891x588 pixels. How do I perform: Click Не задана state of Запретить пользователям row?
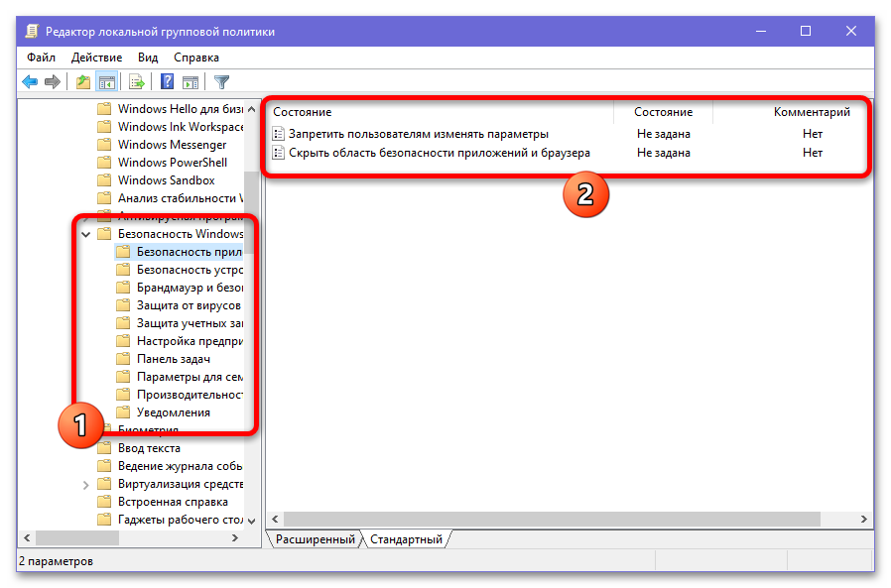(x=663, y=134)
